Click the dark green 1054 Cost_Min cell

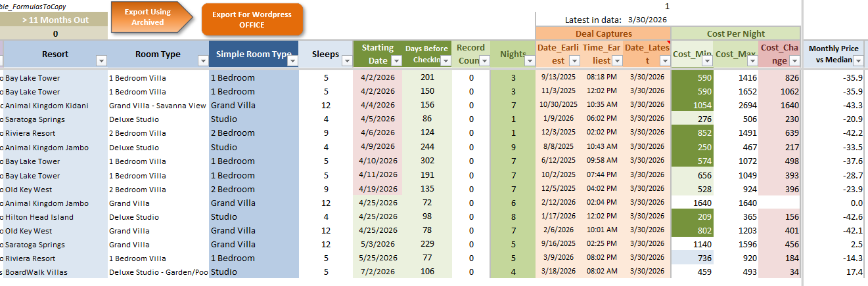click(693, 106)
